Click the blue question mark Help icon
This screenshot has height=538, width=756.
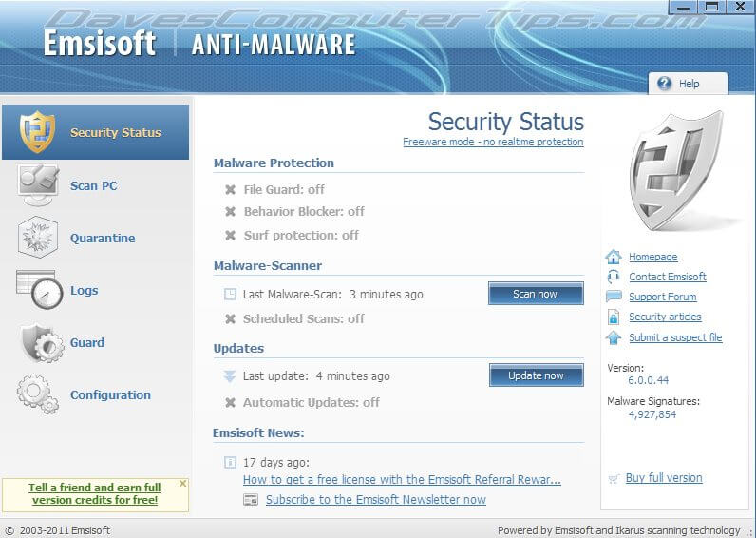tap(664, 83)
